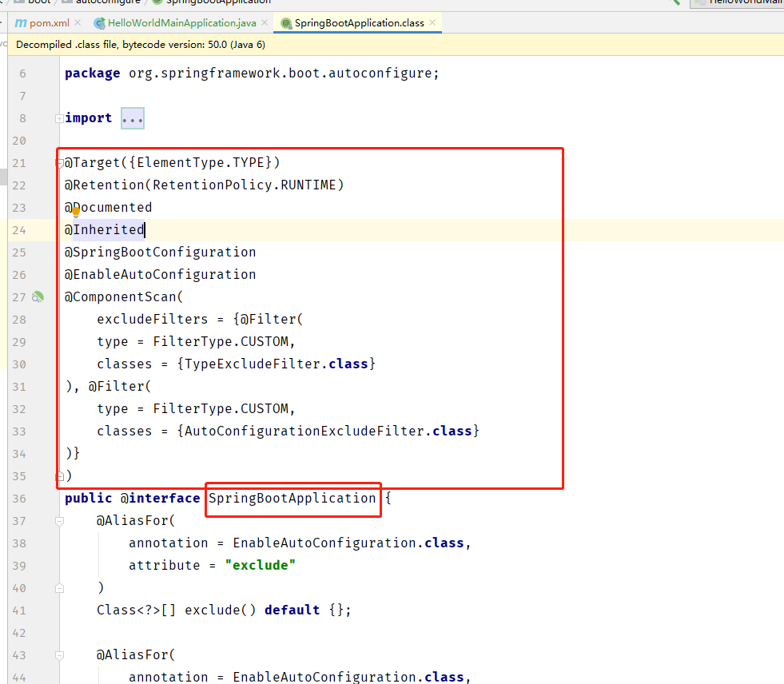
Task: Click the Maven icon on the pom.xml tab
Action: [x=21, y=23]
